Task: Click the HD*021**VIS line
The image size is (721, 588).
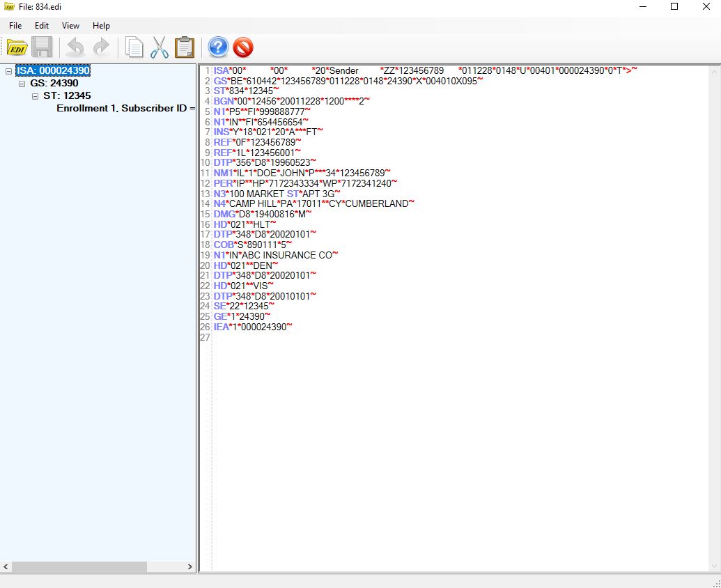Action: [243, 286]
